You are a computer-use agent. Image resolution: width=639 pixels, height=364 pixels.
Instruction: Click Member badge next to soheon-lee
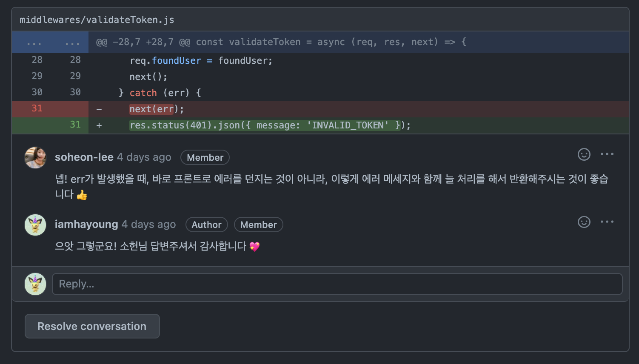pos(205,157)
